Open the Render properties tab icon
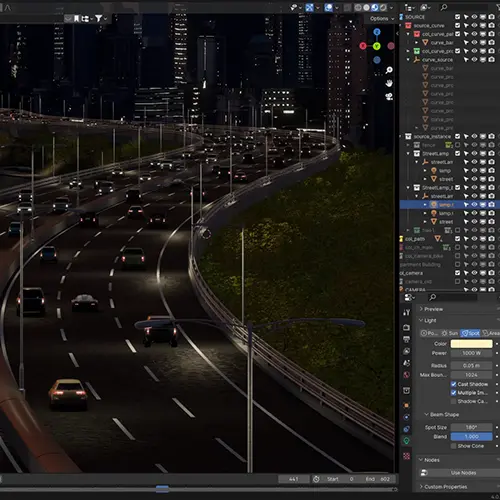Viewport: 500px width, 500px height. coord(406,328)
